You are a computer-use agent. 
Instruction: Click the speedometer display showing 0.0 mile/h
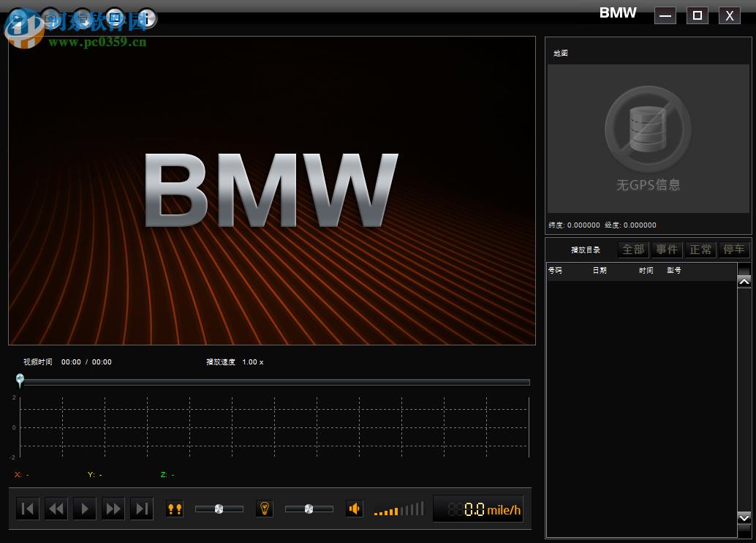click(478, 508)
